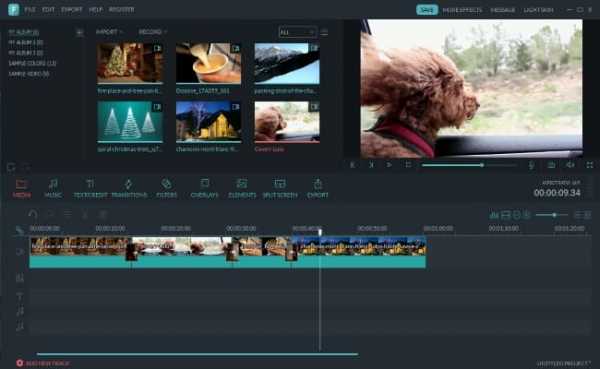Select the night house clip on timeline

[x=359, y=252]
